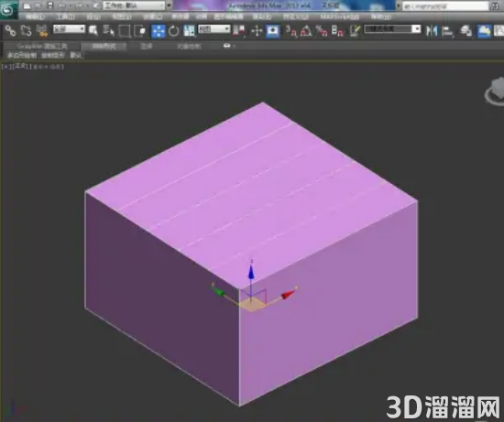Toggle the Percent Snap button
The image size is (504, 422).
click(322, 31)
